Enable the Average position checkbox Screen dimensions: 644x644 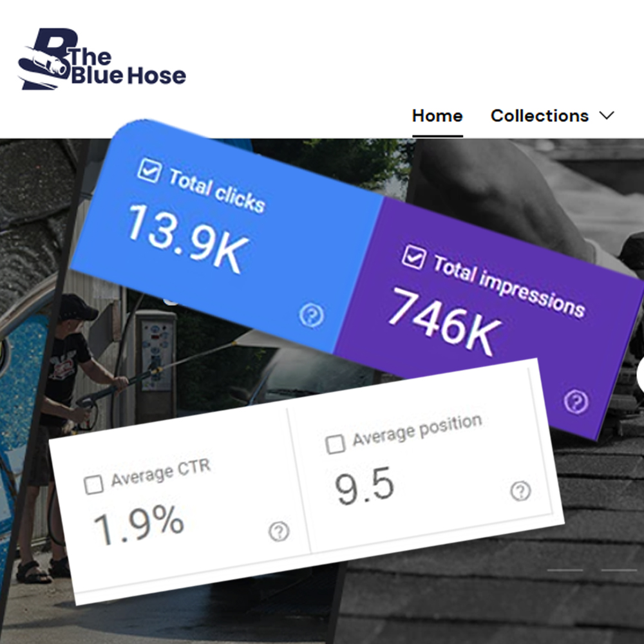[335, 444]
